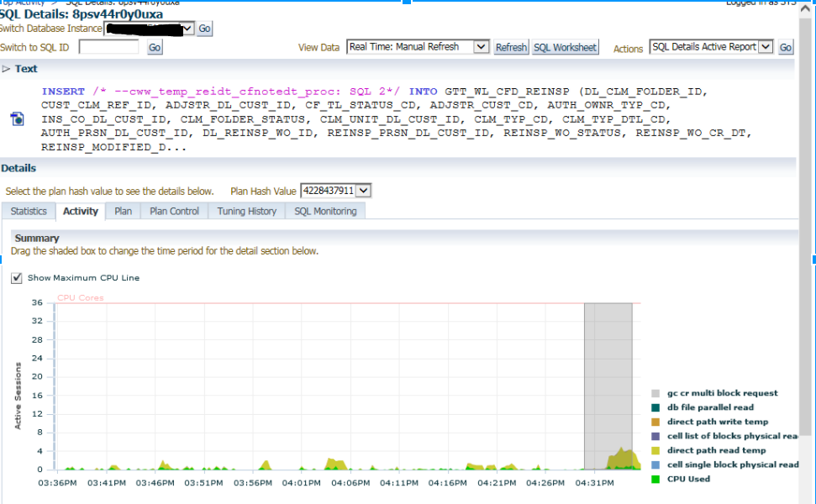Viewport: 816px width, 504px height.
Task: Click the SQL text document icon
Action: tap(17, 119)
